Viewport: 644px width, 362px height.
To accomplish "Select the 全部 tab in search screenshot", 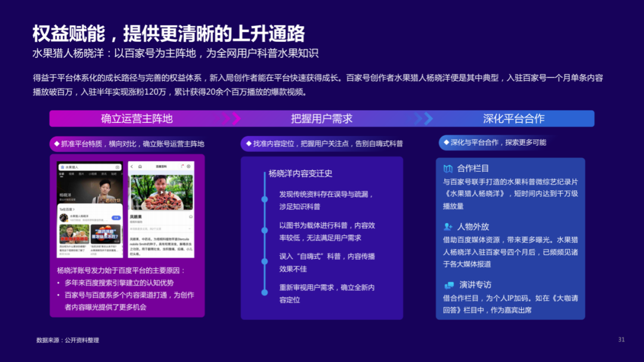I will pos(61,174).
